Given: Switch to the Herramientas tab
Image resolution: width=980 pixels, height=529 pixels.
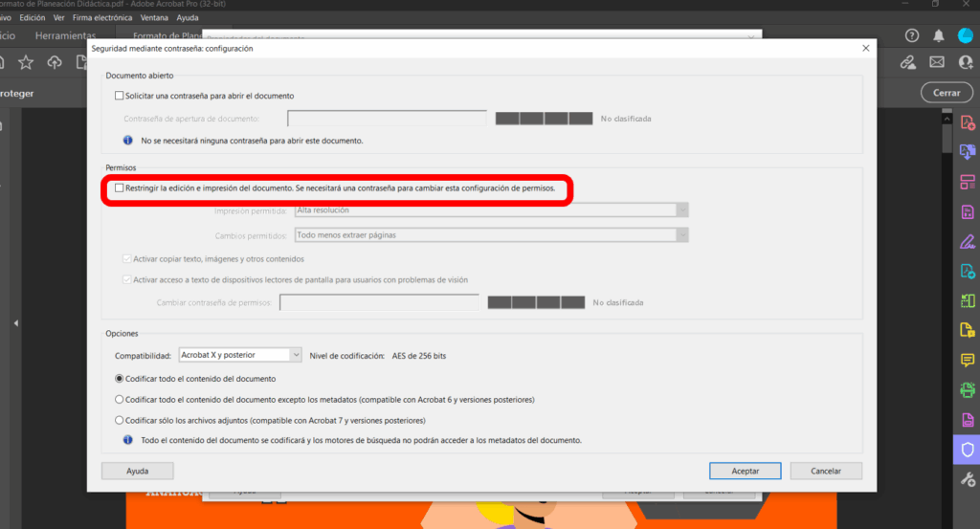Looking at the screenshot, I should [x=66, y=35].
